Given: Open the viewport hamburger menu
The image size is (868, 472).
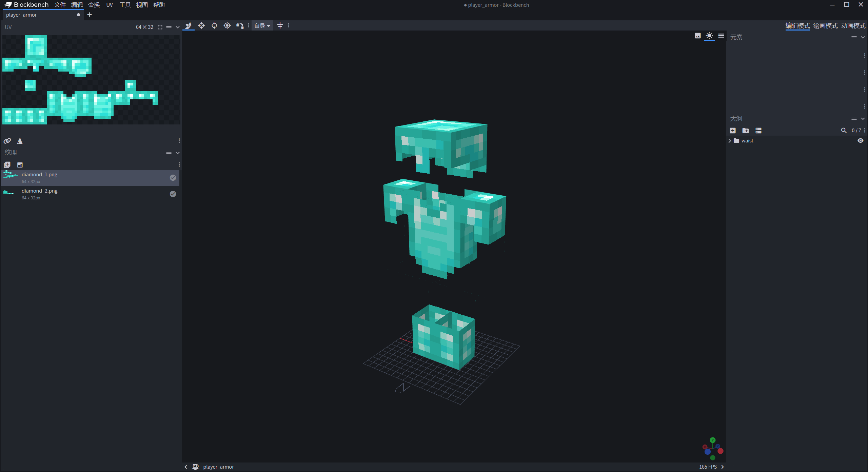Looking at the screenshot, I should (x=721, y=36).
